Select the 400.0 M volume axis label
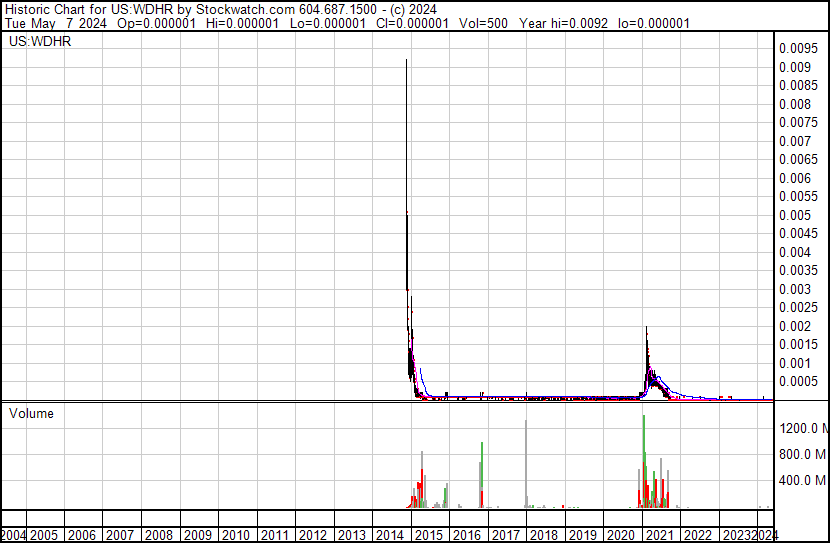The width and height of the screenshot is (830, 543). (802, 481)
